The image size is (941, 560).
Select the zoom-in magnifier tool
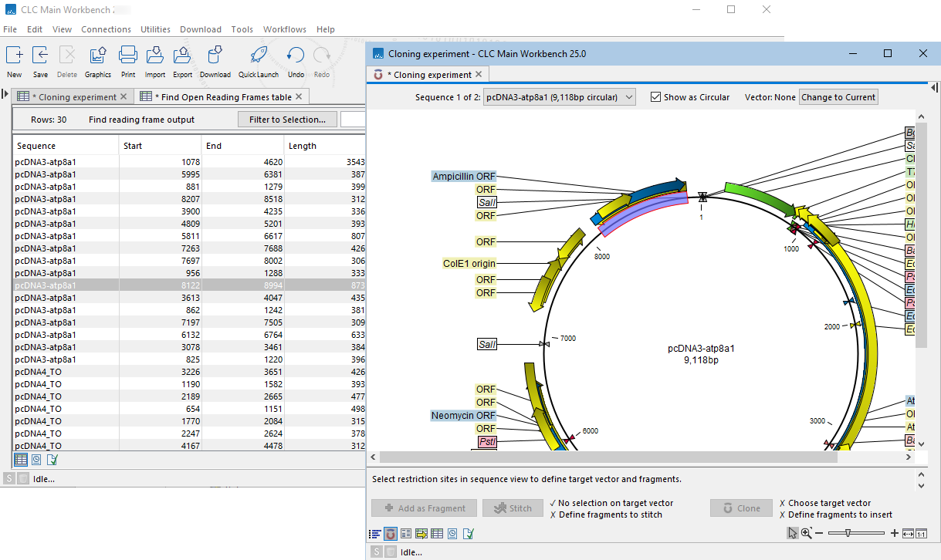[807, 533]
